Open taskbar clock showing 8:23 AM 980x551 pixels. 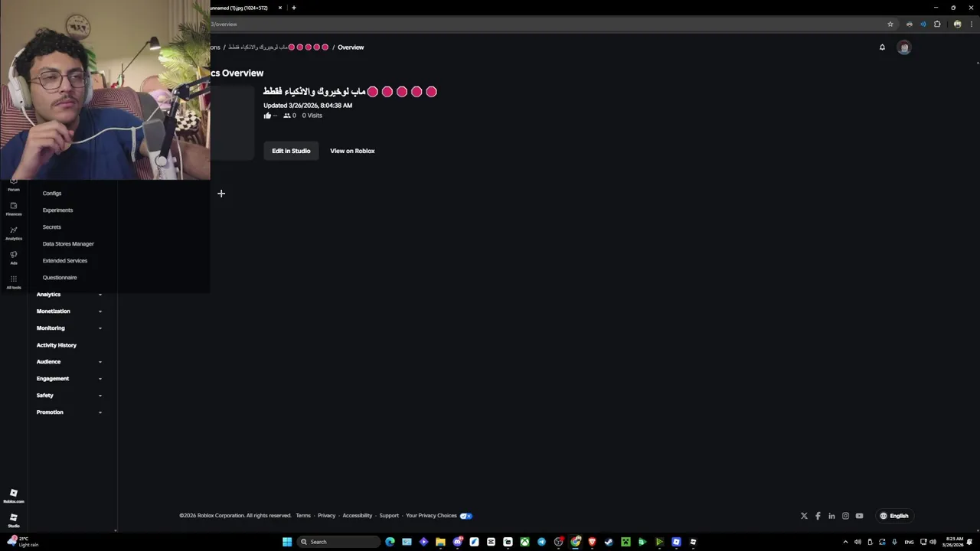pyautogui.click(x=954, y=542)
